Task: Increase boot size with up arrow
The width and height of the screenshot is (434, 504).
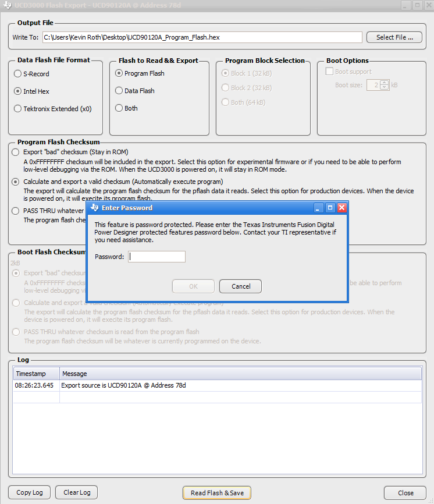Action: coord(384,83)
